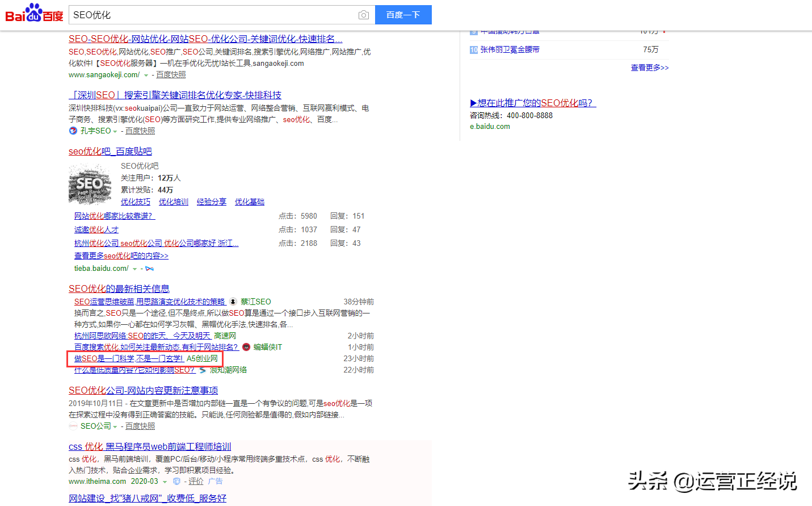Open 百度快照 for sangaokeji result
This screenshot has width=812, height=506.
(171, 74)
